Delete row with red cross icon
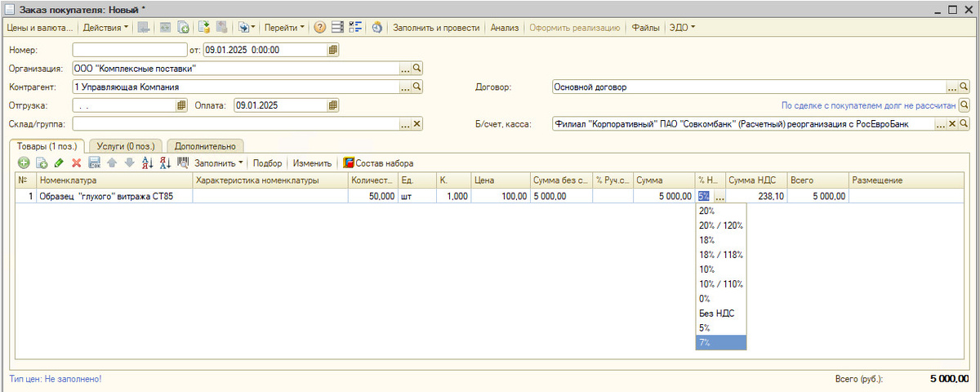 click(x=76, y=163)
